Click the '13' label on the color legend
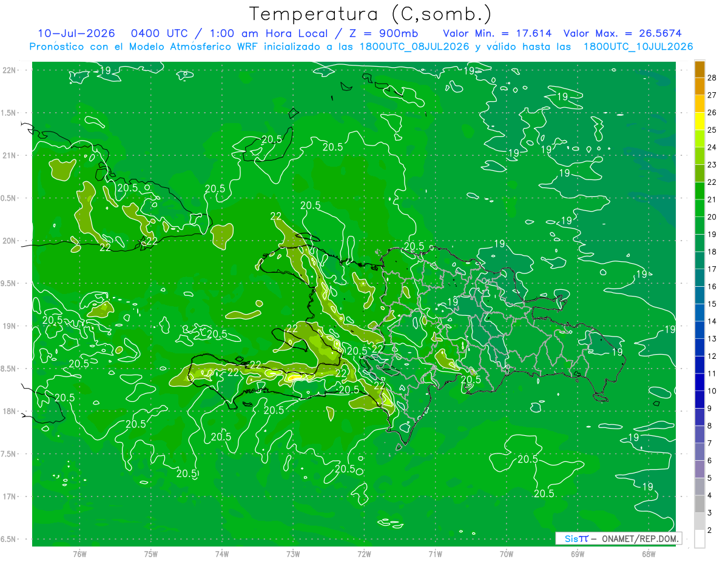728x562 pixels. pyautogui.click(x=712, y=339)
